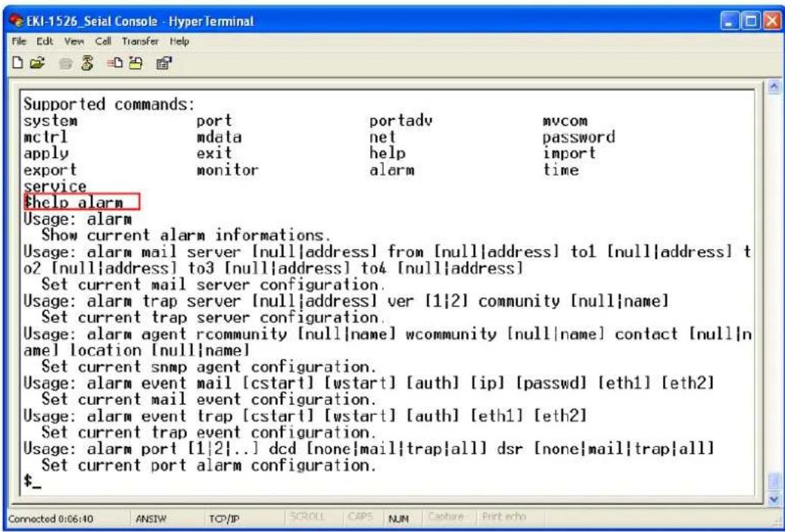Viewport: 785px width, 532px height.
Task: Click the "exit" command text
Action: [x=214, y=153]
